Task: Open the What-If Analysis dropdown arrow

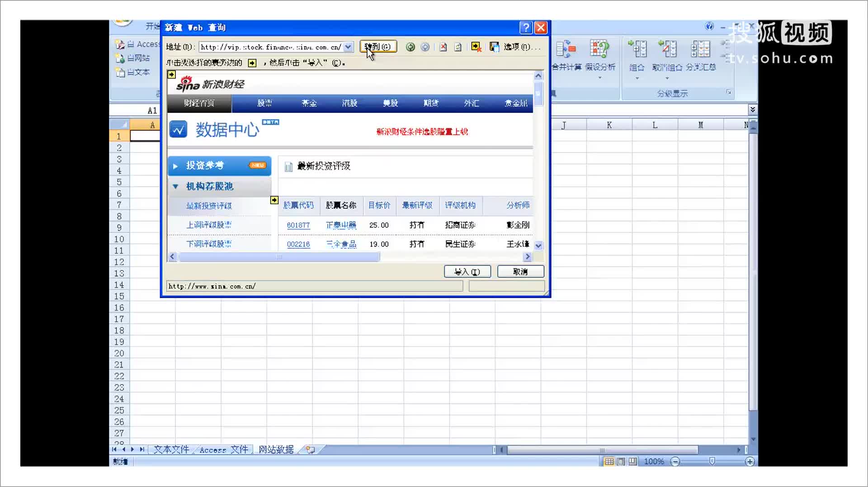Action: coord(600,78)
